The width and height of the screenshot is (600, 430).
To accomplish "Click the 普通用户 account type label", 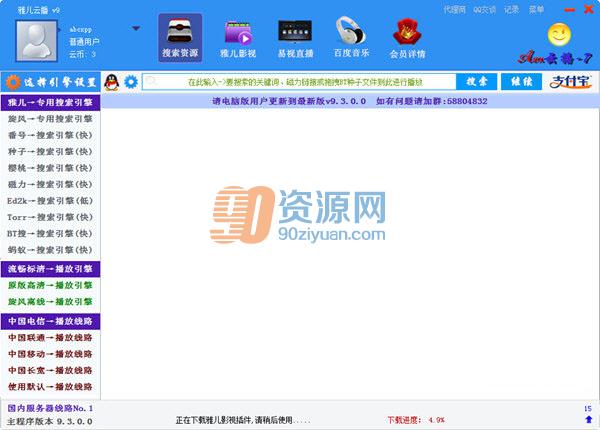I will pyautogui.click(x=84, y=42).
